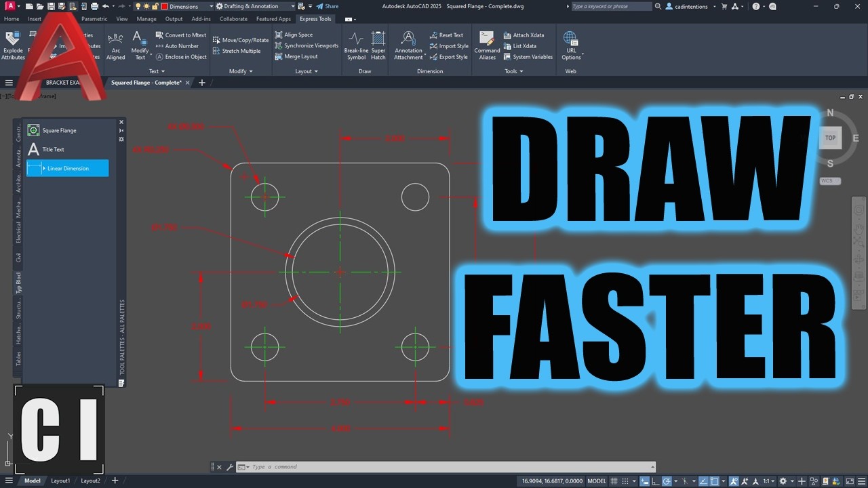868x488 pixels.
Task: Expand the Modify panel
Action: point(241,71)
